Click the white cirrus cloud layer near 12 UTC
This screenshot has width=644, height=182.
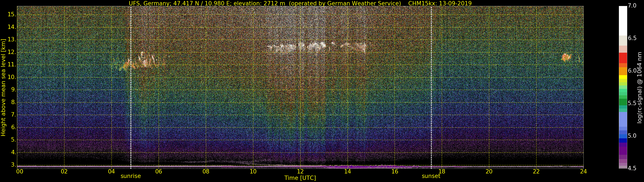pyautogui.click(x=317, y=47)
